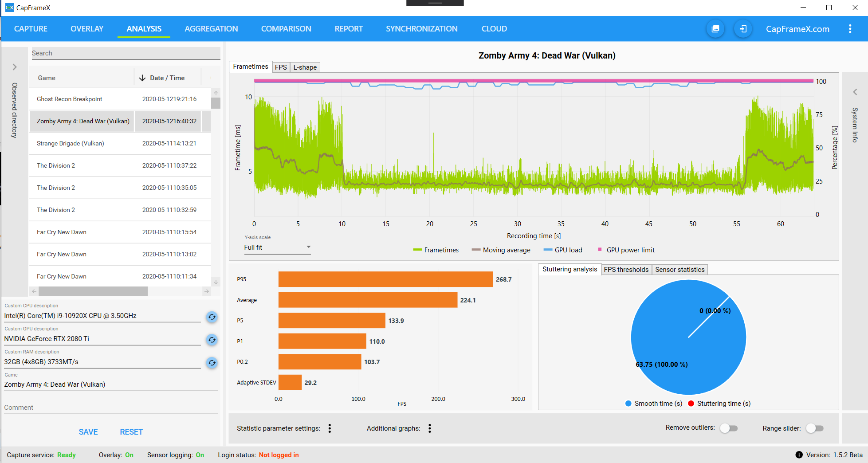Open the AGGREGATION tab
The width and height of the screenshot is (868, 463).
click(x=211, y=29)
